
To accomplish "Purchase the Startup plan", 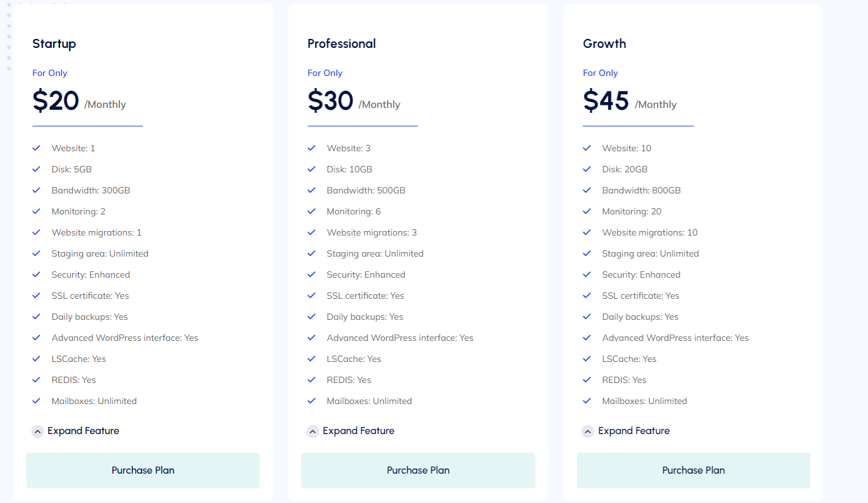I will [142, 470].
